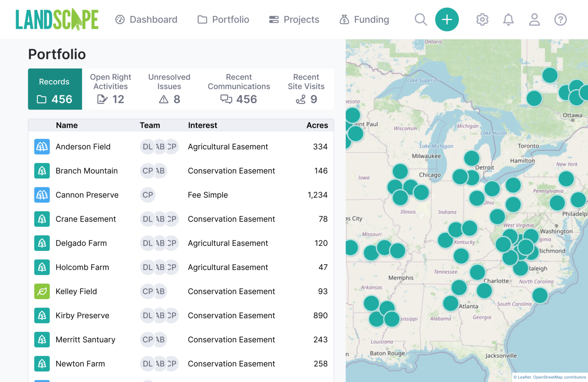The image size is (588, 382).
Task: Click the warning icon on Unresolved Issues card
Action: 164,99
